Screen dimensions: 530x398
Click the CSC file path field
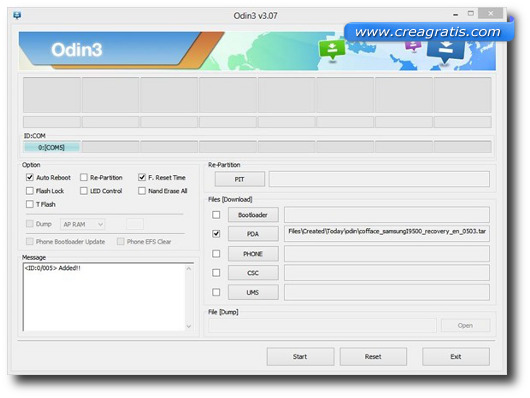coord(387,273)
